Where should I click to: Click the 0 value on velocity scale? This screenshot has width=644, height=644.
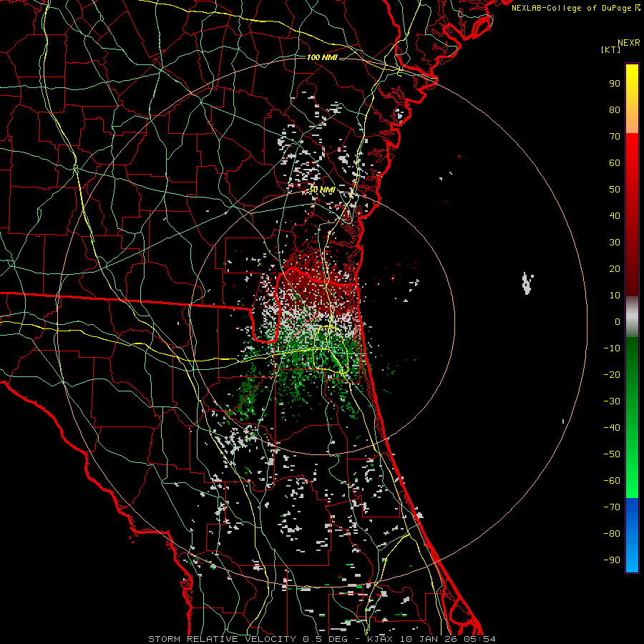coord(618,321)
